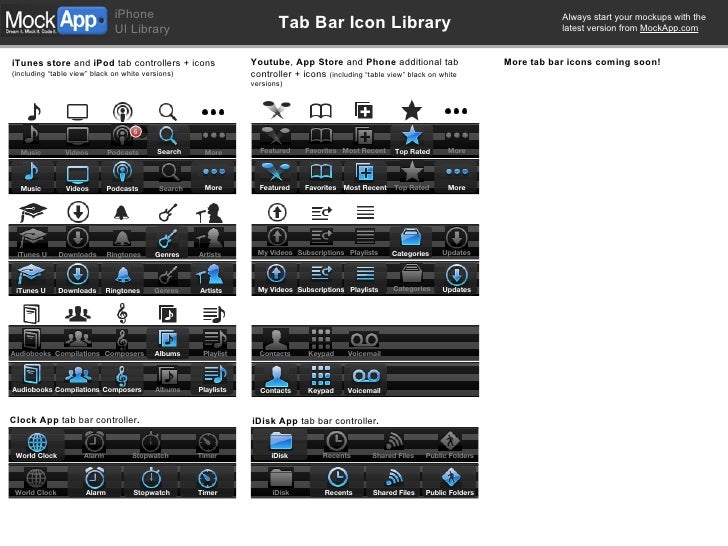Open the MockApp.com link
Viewport: 728px width, 546px height.
tap(669, 28)
